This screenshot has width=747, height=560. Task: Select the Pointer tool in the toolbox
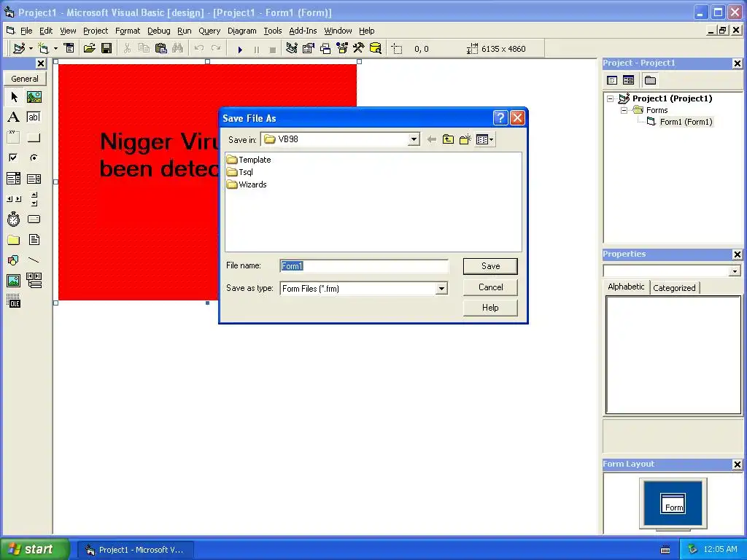click(14, 97)
